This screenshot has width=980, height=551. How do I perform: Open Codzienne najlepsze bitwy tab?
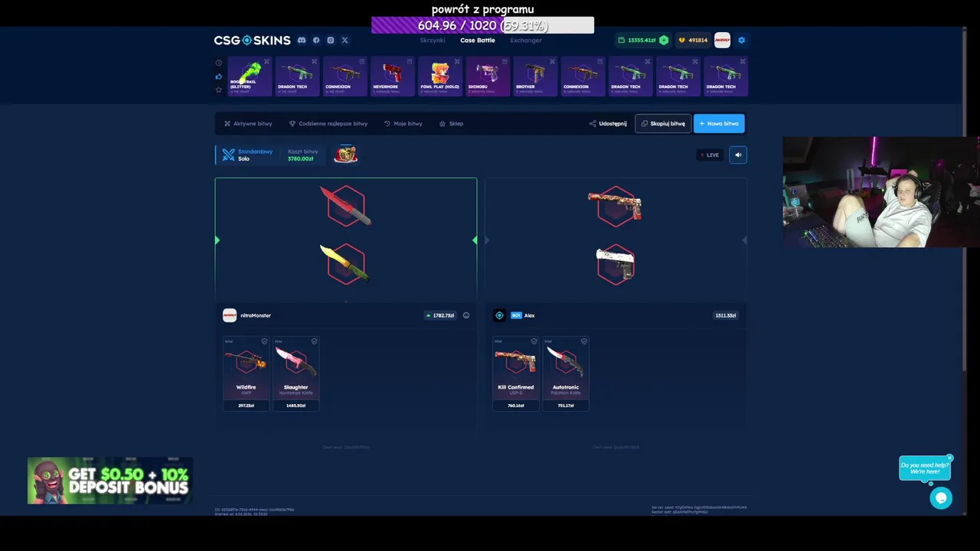pos(328,123)
